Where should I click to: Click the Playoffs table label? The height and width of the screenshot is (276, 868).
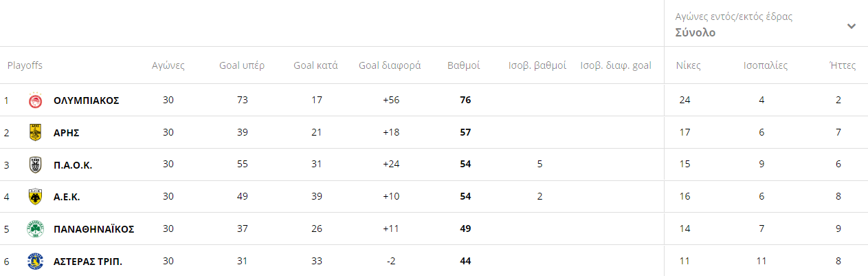(x=25, y=66)
